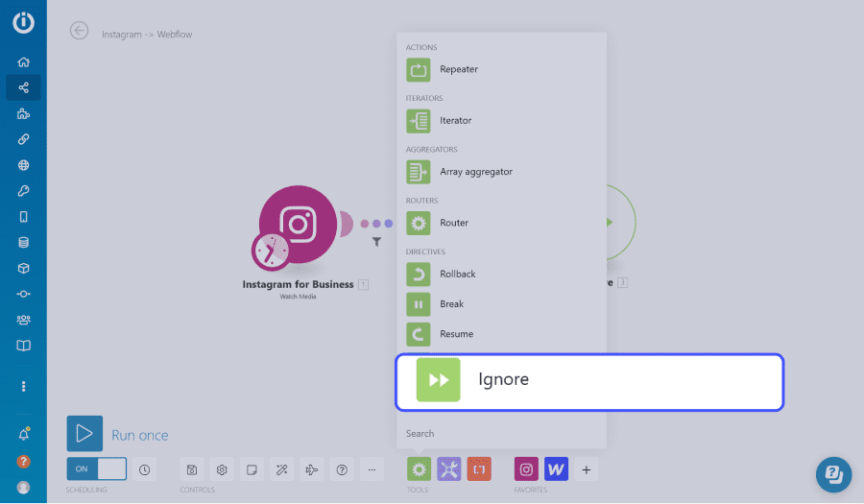
Task: Select Rollback directive
Action: 501,275
